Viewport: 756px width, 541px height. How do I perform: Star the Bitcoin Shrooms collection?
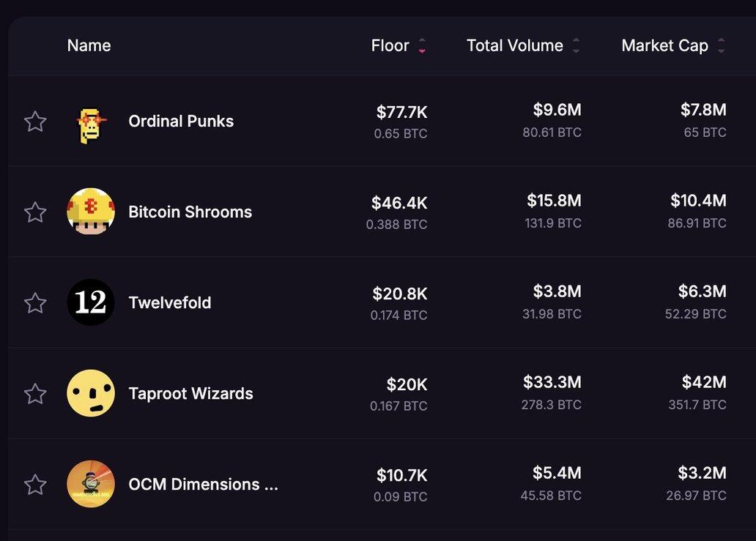(35, 212)
